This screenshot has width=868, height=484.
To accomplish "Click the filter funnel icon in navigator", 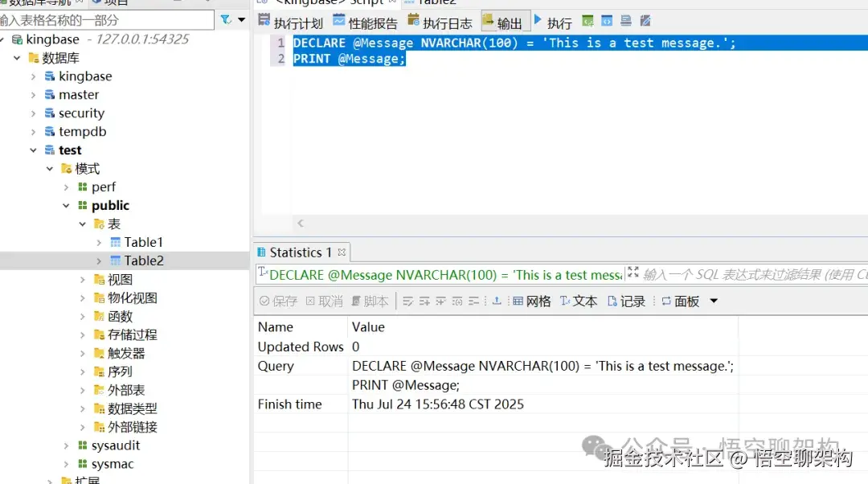I will [225, 20].
